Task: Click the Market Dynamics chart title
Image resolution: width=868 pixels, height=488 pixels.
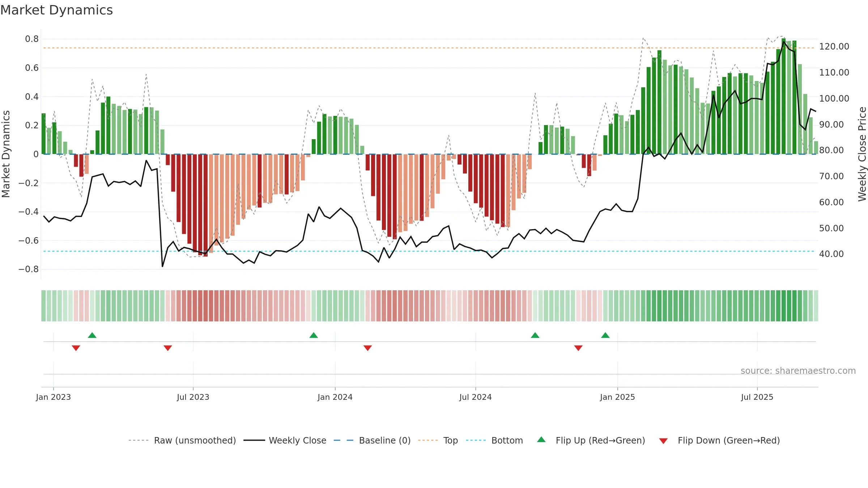Action: point(56,10)
